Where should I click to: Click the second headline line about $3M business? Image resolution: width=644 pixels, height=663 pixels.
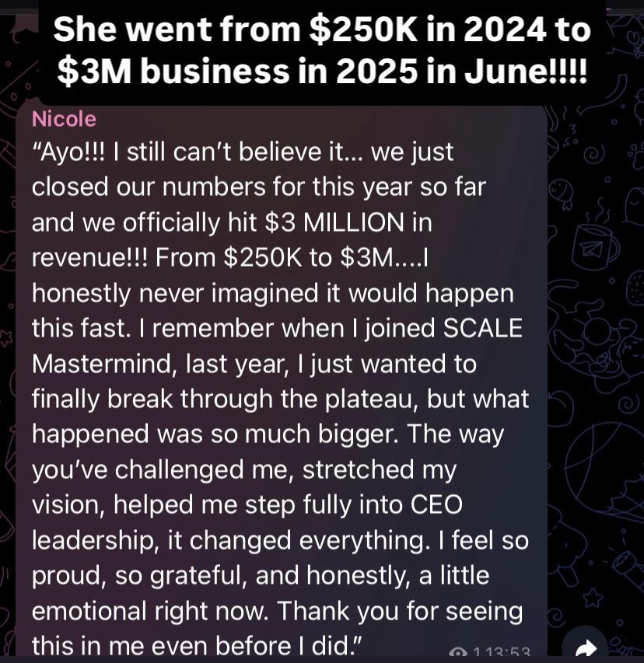[322, 72]
